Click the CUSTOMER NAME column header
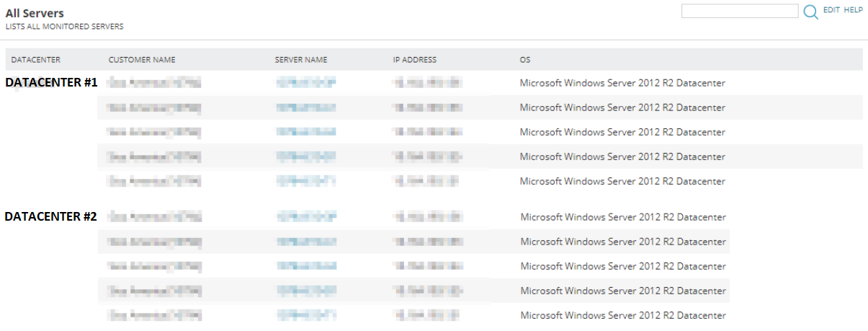The width and height of the screenshot is (868, 331). [142, 60]
